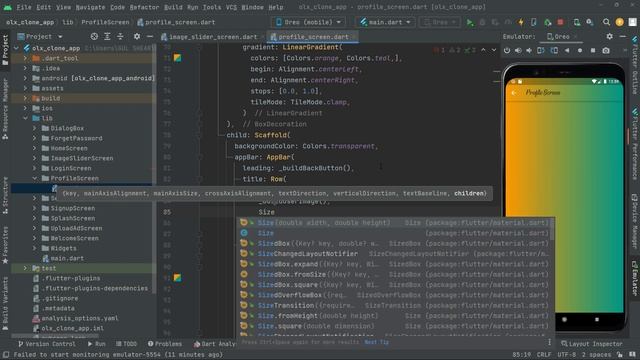Click the lower gutter color swatch
Screen dimensions: 640x360
tap(177, 278)
